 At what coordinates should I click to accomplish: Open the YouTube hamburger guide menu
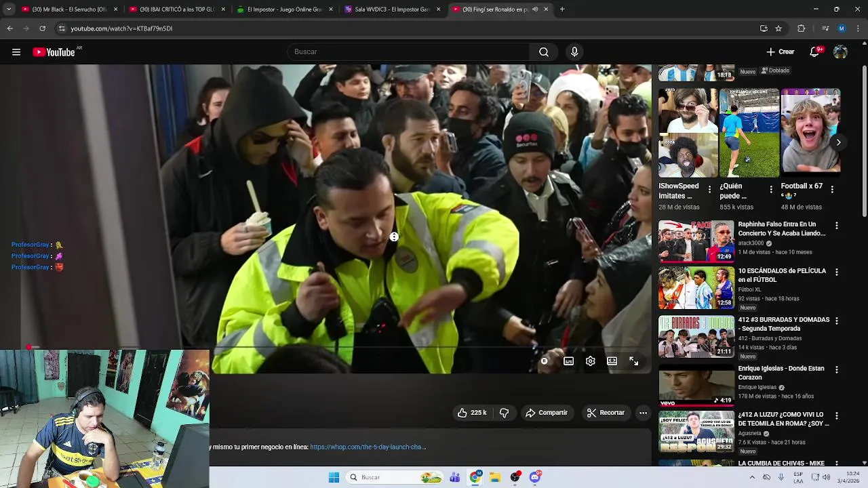(16, 52)
